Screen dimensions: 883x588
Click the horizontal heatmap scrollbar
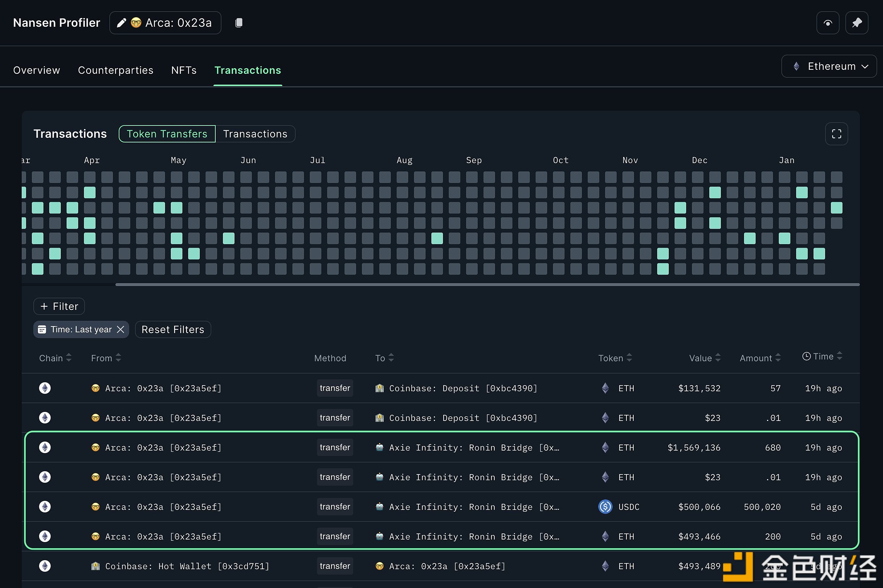point(487,285)
